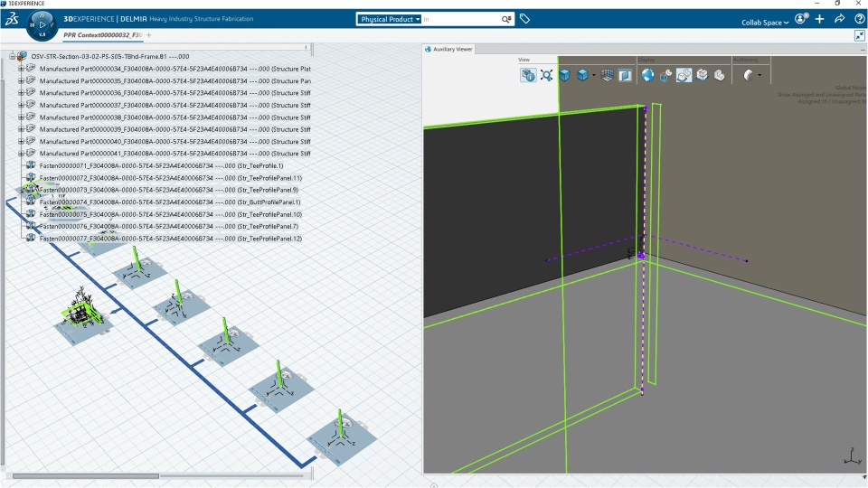
Task: Select Fasten00000077 Str_TeeProfilePanel.12 row
Action: (x=171, y=239)
